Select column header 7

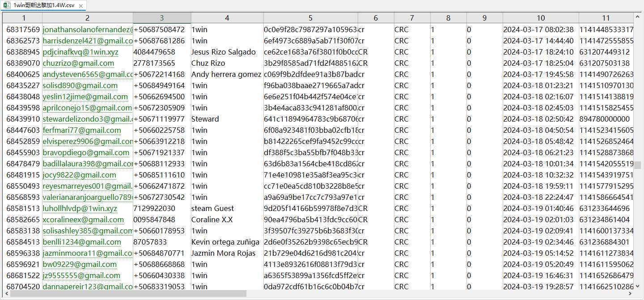tap(412, 18)
